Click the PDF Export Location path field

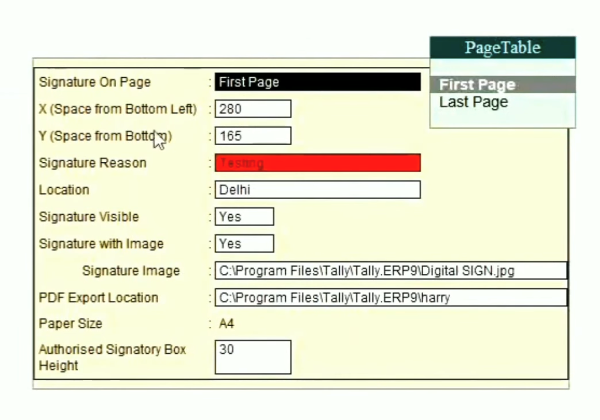(x=390, y=298)
